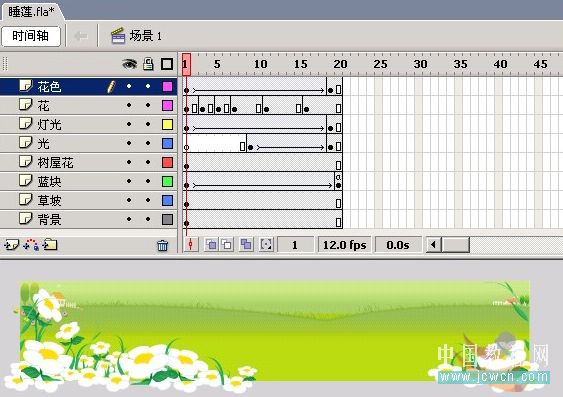Insert a new layer with add layer icon

[x=11, y=245]
